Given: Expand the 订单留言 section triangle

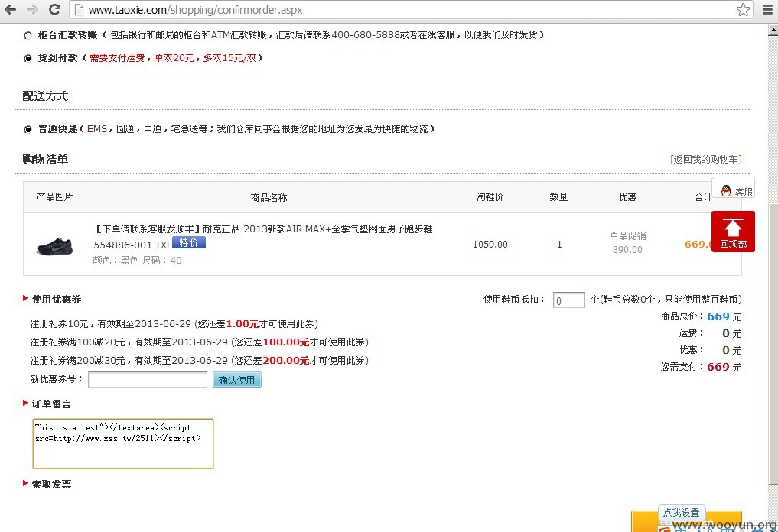Looking at the screenshot, I should 24,403.
